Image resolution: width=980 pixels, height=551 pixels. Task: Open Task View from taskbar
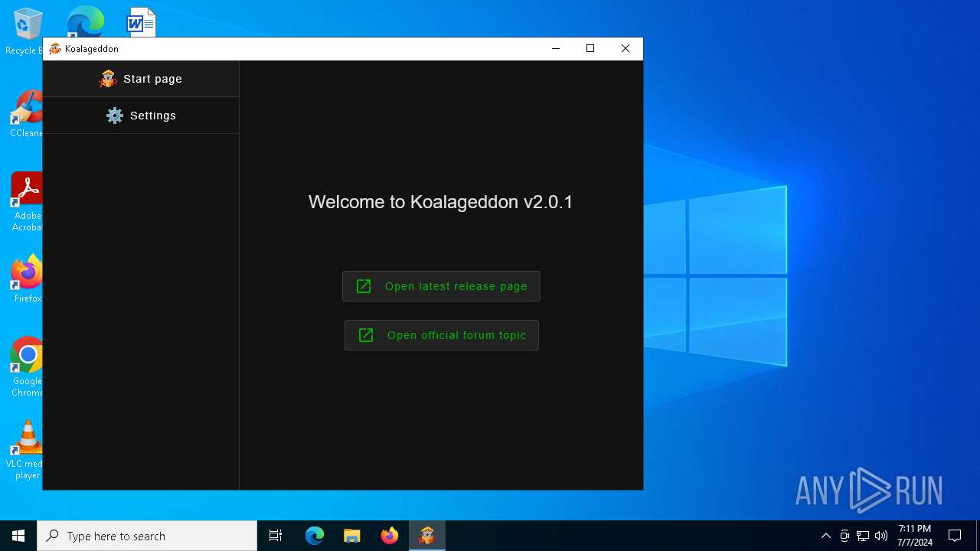coord(276,536)
